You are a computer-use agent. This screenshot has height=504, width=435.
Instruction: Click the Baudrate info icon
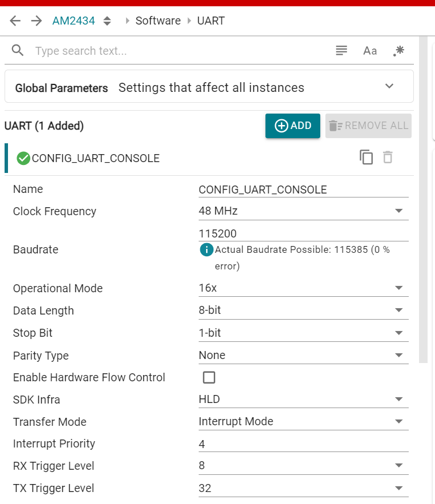(x=206, y=249)
